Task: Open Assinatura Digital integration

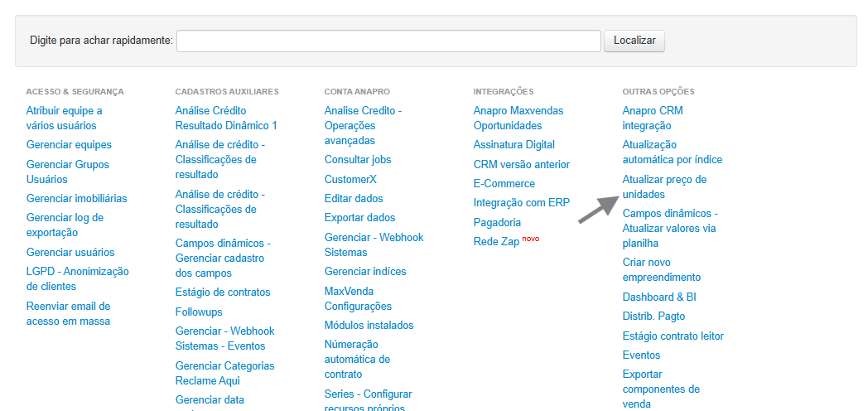Action: click(x=514, y=145)
